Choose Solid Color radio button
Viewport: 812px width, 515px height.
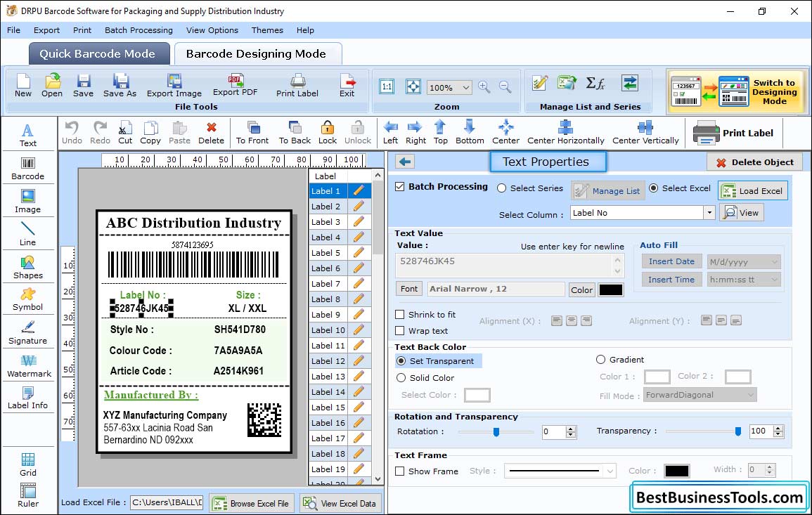click(401, 378)
